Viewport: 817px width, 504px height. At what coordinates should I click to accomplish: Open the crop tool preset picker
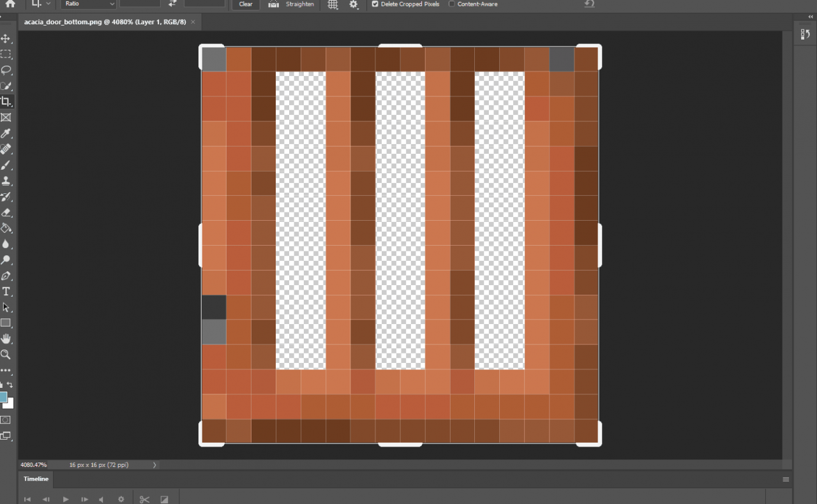click(41, 4)
